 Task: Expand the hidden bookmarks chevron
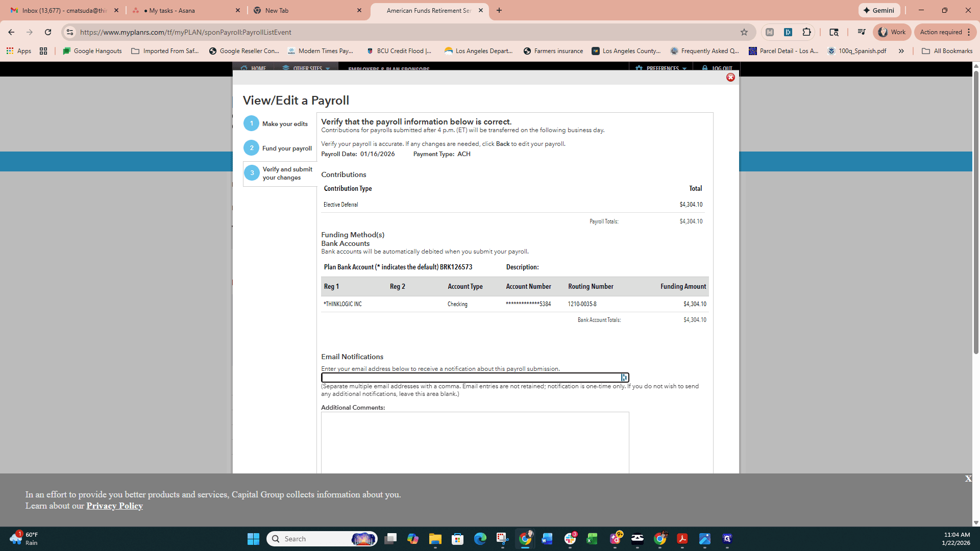[x=901, y=51]
